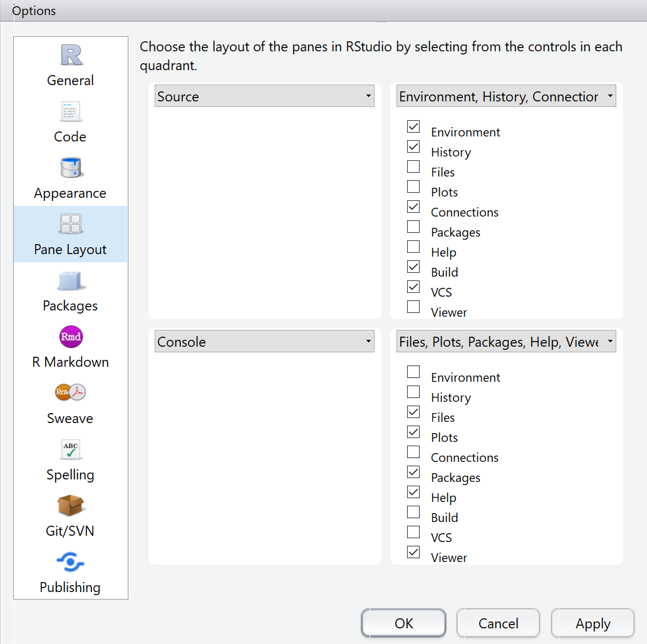Open the Console pane dropdown
The width and height of the screenshot is (647, 644).
[x=264, y=341]
